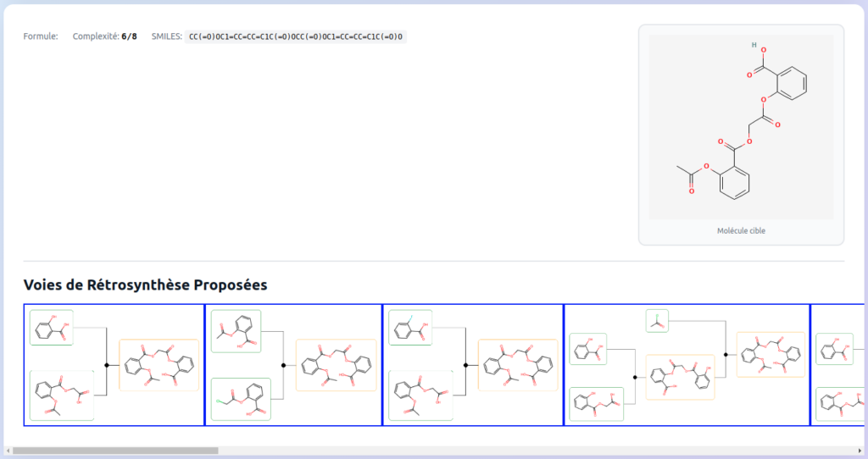
Task: Click the scrollbar left arrow
Action: [x=8, y=451]
